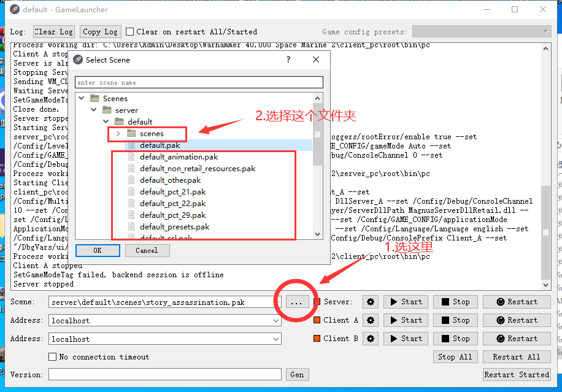The height and width of the screenshot is (392, 562).
Task: Select the server folder in tree
Action: point(126,110)
